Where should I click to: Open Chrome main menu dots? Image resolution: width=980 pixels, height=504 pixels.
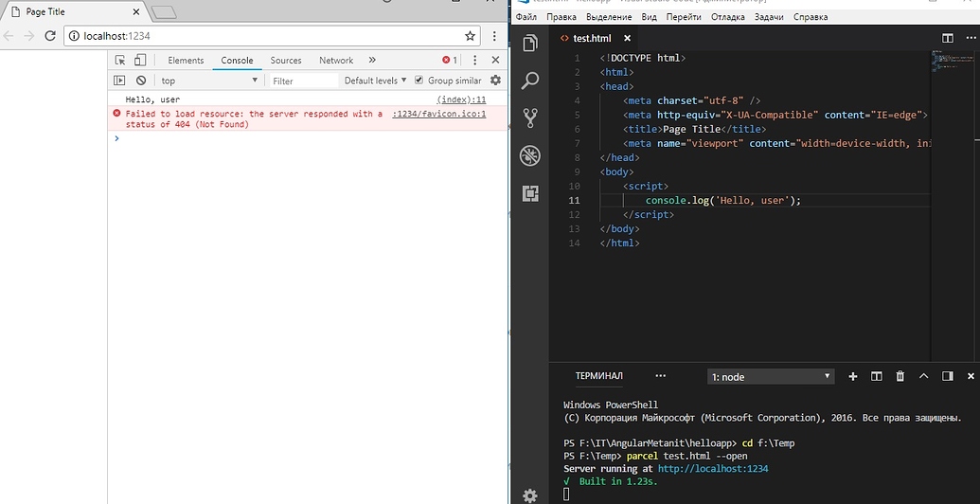click(x=495, y=36)
